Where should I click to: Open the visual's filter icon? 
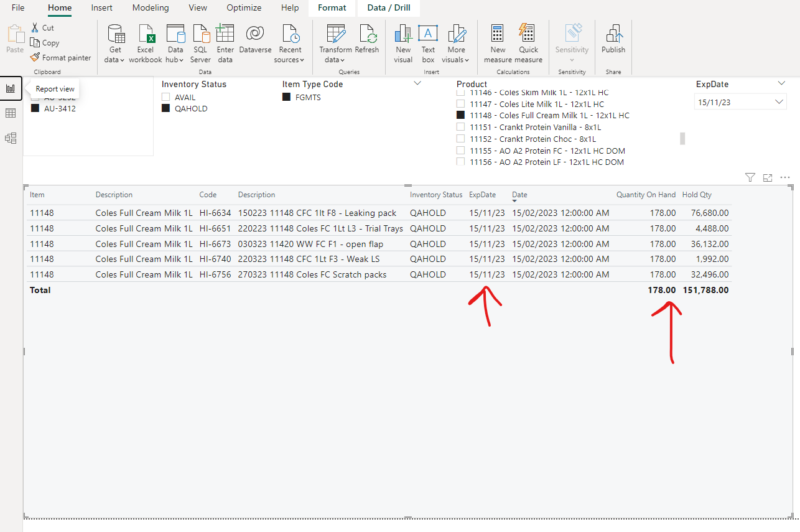(750, 178)
